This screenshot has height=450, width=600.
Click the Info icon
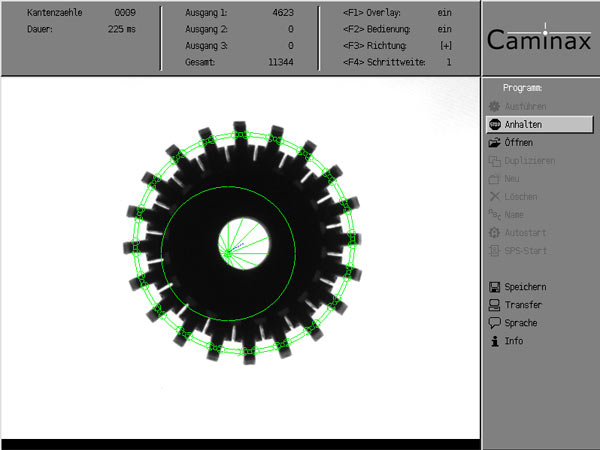pyautogui.click(x=494, y=341)
